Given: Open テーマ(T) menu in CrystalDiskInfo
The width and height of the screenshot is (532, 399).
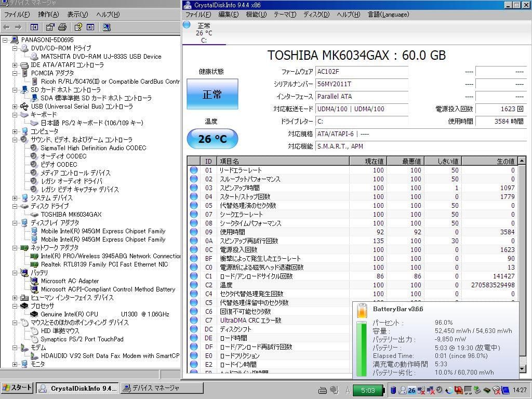Looking at the screenshot, I should point(285,14).
